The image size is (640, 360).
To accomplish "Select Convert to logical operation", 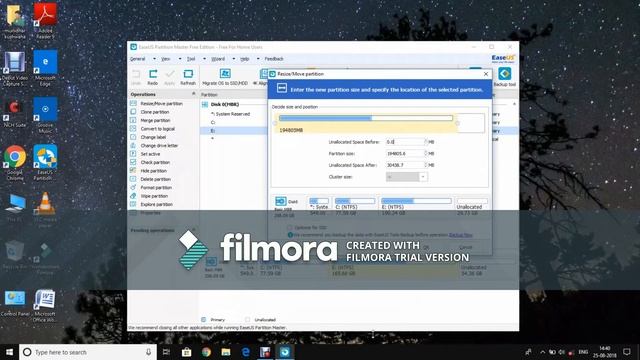I will 158,129.
